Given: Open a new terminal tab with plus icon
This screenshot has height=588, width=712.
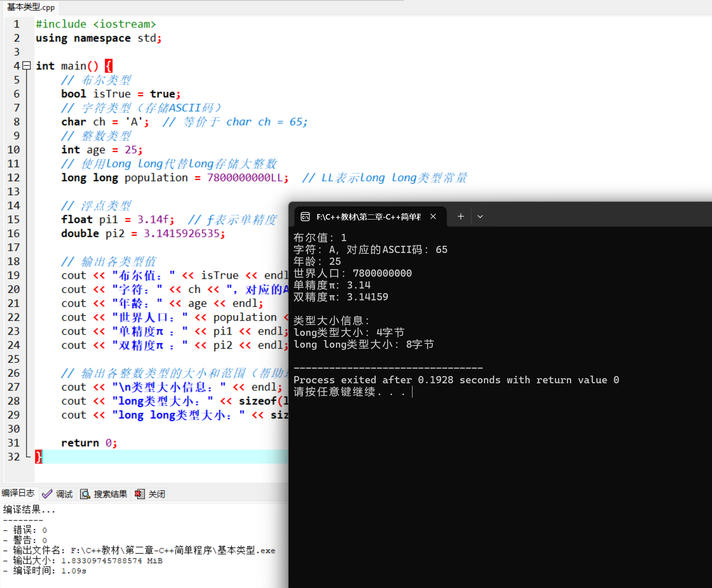Looking at the screenshot, I should 461,217.
